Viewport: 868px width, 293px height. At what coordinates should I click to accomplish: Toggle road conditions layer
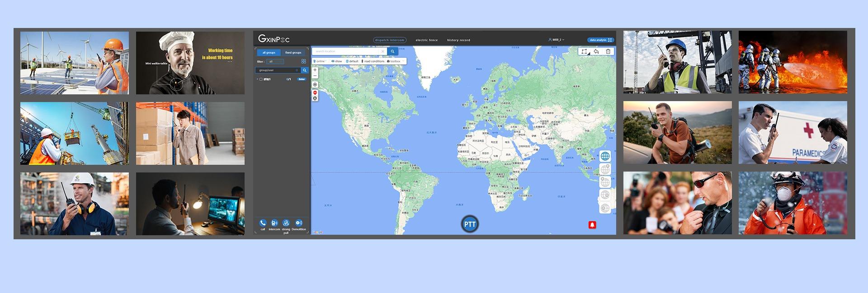373,61
